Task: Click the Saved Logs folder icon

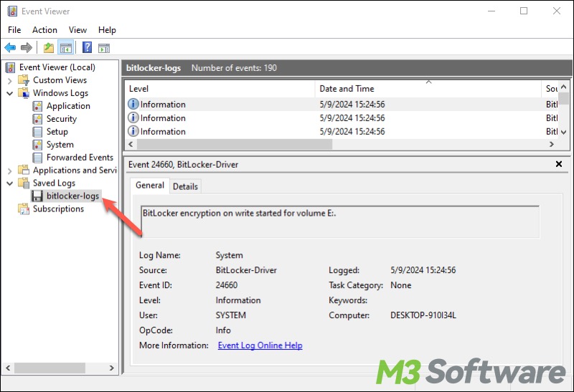Action: click(x=24, y=183)
